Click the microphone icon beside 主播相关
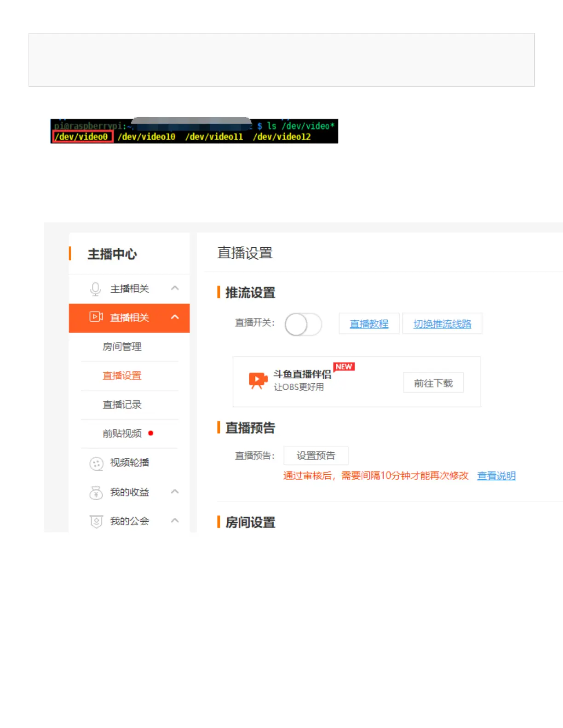563x728 pixels. pyautogui.click(x=95, y=289)
